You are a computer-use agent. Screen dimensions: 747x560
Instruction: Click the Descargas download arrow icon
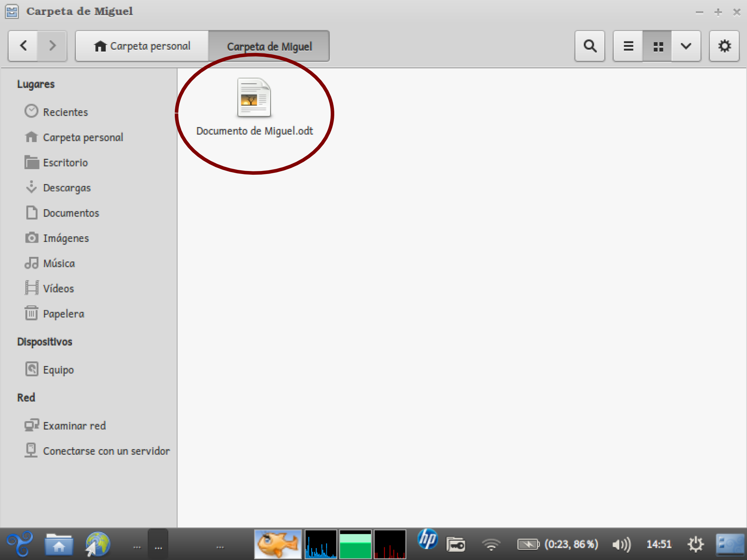tap(31, 187)
